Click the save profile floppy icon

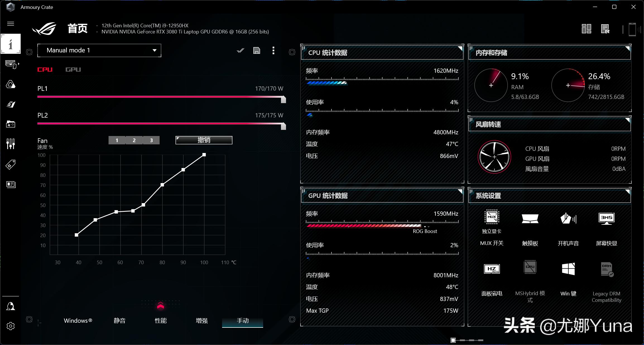[x=256, y=50]
